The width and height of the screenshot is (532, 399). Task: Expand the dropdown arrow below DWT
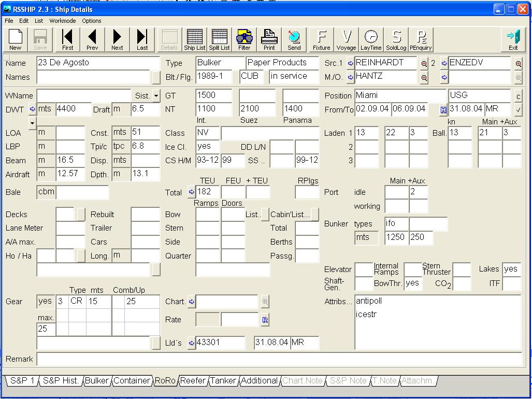pos(32,123)
